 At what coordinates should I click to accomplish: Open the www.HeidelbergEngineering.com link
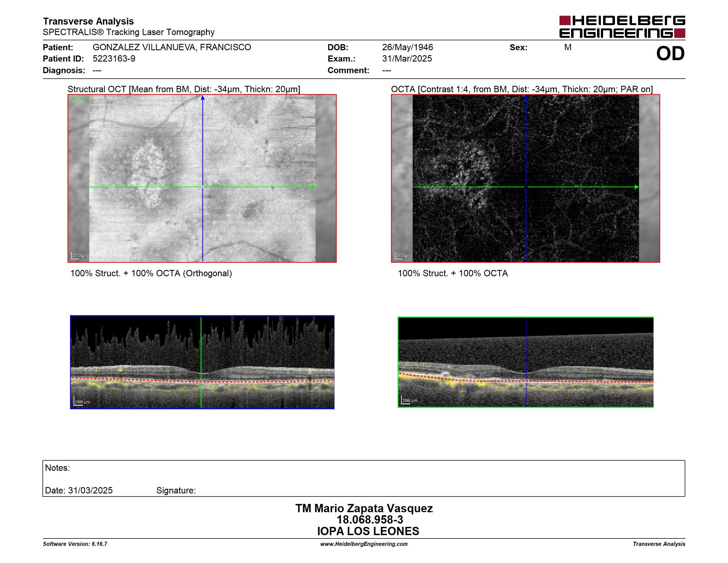pos(364,544)
